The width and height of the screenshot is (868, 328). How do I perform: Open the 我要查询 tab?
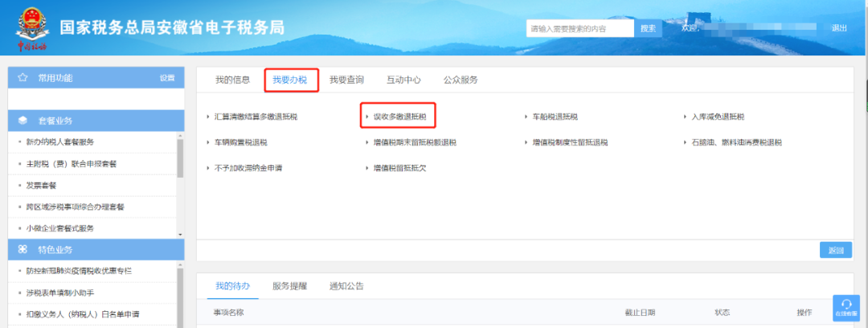[346, 80]
